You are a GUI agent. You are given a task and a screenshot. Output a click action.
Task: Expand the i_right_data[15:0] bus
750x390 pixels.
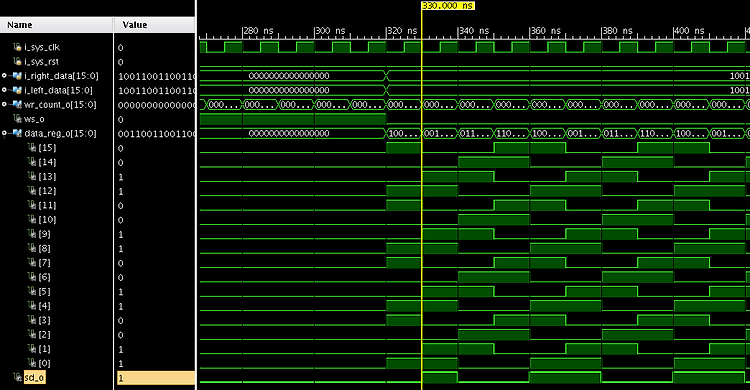pyautogui.click(x=4, y=76)
